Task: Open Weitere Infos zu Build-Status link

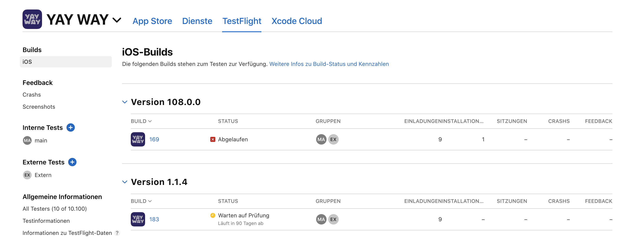Action: [x=329, y=64]
